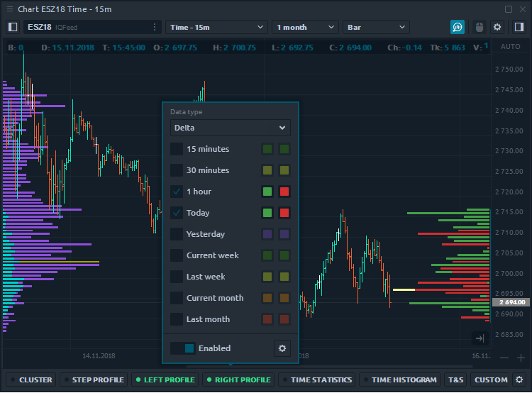Enable the Yesterday profile checkbox
The image size is (532, 393).
tap(177, 234)
